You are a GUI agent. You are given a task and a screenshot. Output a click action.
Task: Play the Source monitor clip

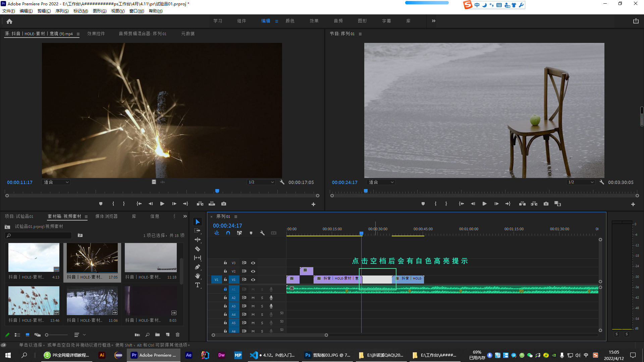tap(162, 204)
